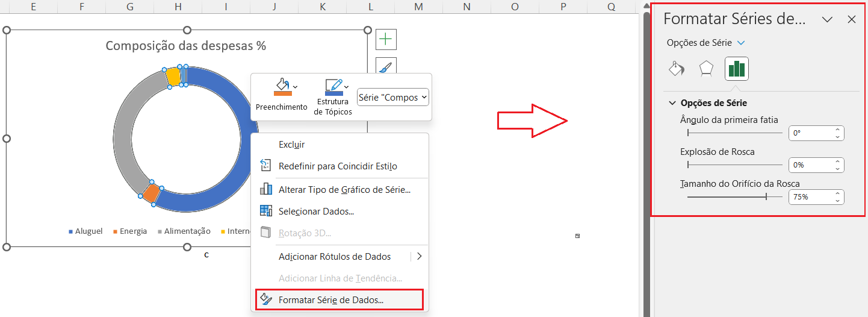
Task: Open the task pane options chevron
Action: pyautogui.click(x=827, y=19)
